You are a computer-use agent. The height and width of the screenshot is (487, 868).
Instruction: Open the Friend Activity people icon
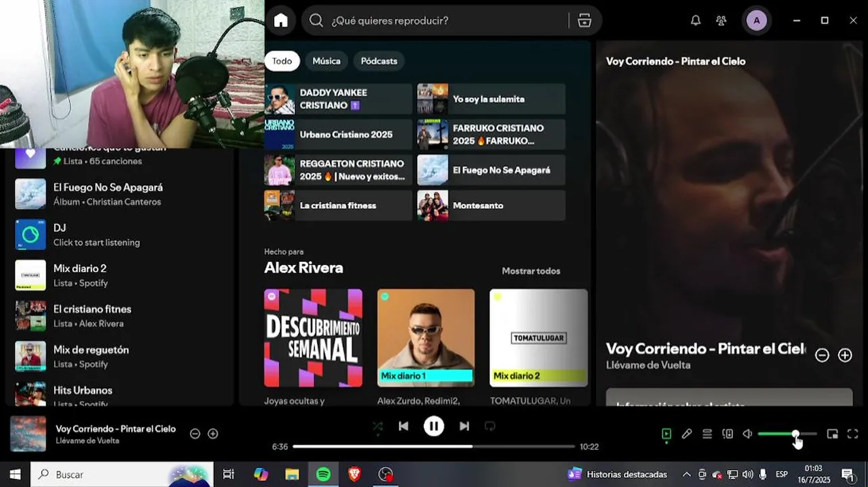[x=721, y=20]
